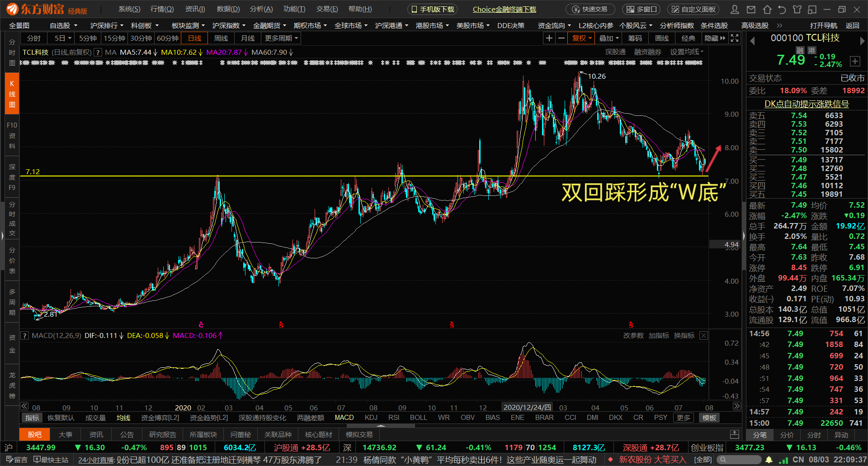The width and height of the screenshot is (868, 466).
Task: Toggle 隐藏 side panel button
Action: pyautogui.click(x=714, y=38)
